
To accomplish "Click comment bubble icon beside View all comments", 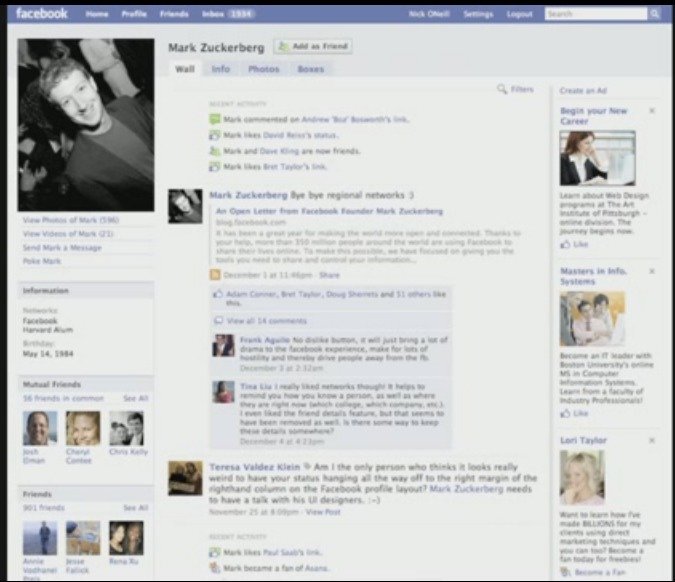I will point(219,320).
